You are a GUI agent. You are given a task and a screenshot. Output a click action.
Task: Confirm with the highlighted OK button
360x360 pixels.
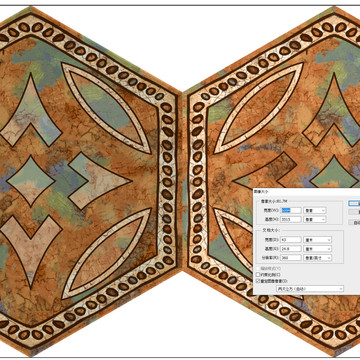point(354,203)
